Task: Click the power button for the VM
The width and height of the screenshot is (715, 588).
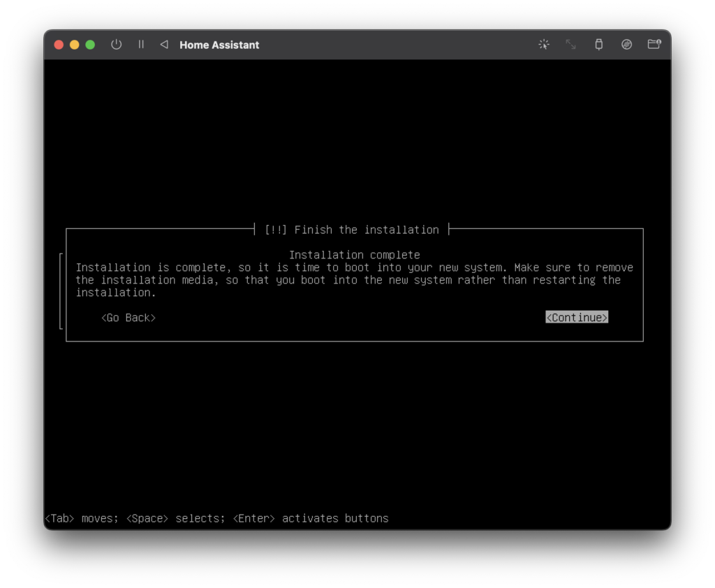Action: coord(117,45)
